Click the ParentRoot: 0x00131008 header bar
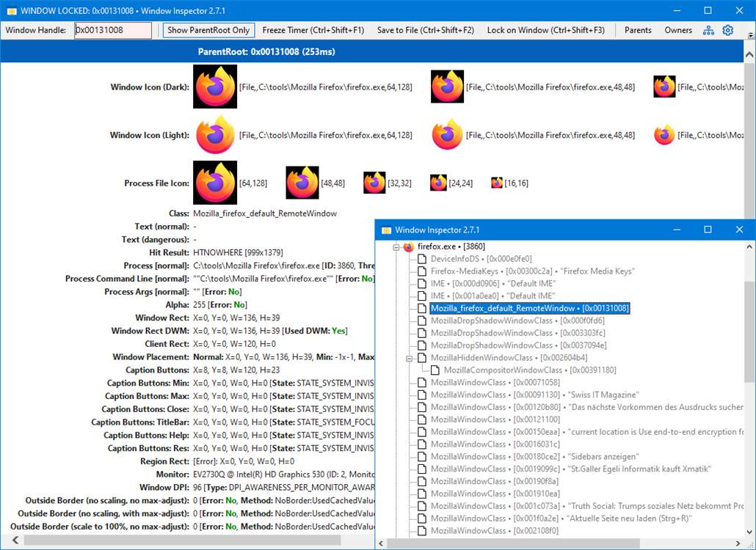This screenshot has height=550, width=756. 371,51
